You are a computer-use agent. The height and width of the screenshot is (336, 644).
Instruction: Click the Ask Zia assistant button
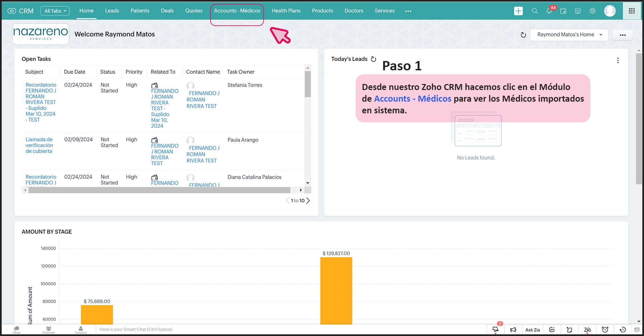(x=532, y=330)
